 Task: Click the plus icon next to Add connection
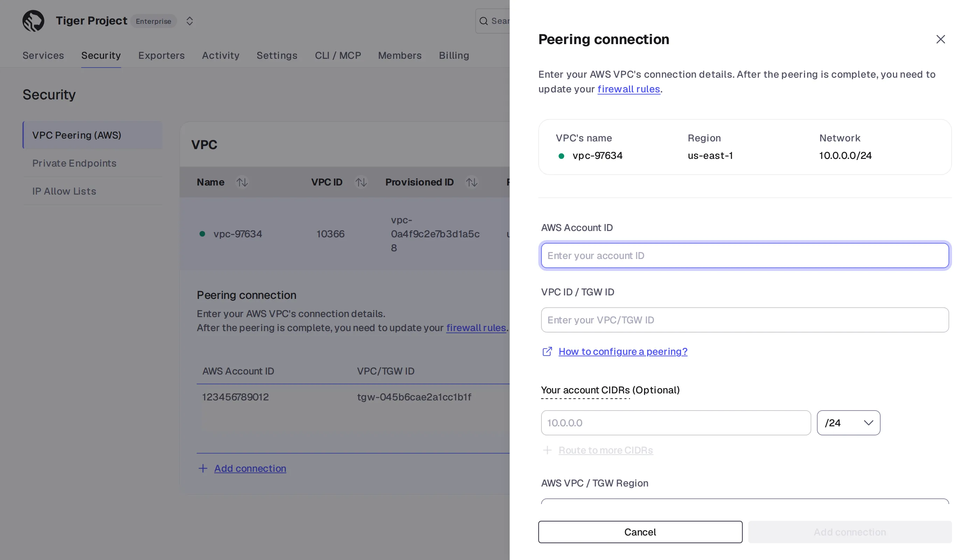point(203,468)
